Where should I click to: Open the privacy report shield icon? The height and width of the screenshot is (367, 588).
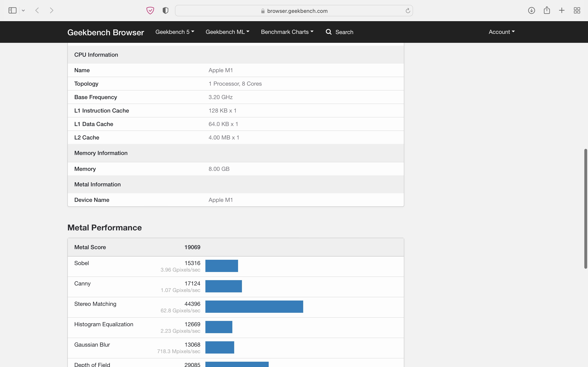coord(165,10)
